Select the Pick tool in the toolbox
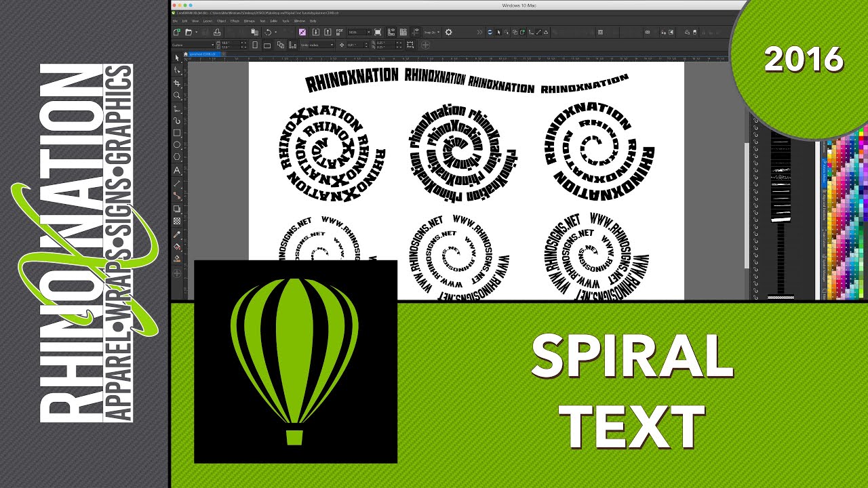The height and width of the screenshot is (488, 868). pyautogui.click(x=177, y=58)
